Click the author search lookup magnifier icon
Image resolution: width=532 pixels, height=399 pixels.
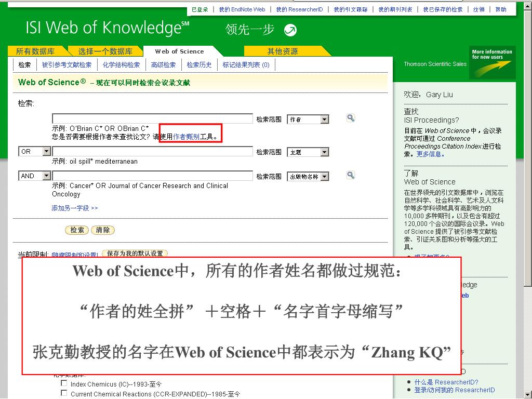coord(351,118)
